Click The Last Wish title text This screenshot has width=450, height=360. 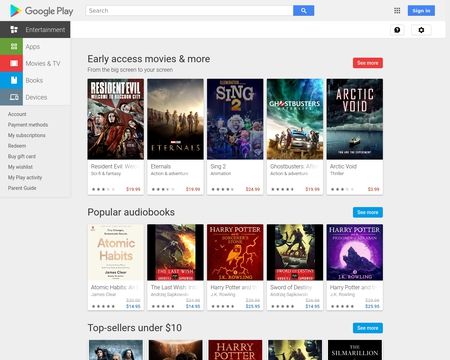[169, 287]
